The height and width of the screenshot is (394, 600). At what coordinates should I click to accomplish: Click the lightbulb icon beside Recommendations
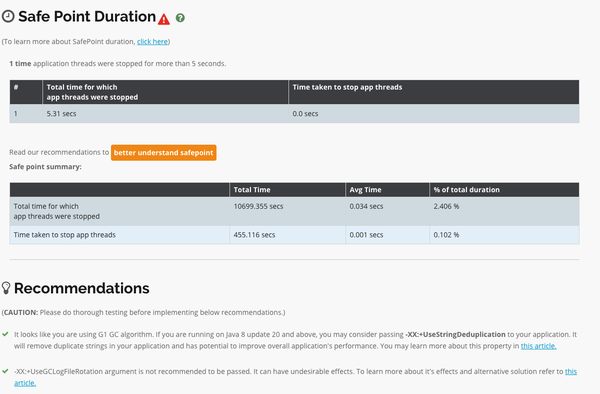click(x=6, y=288)
